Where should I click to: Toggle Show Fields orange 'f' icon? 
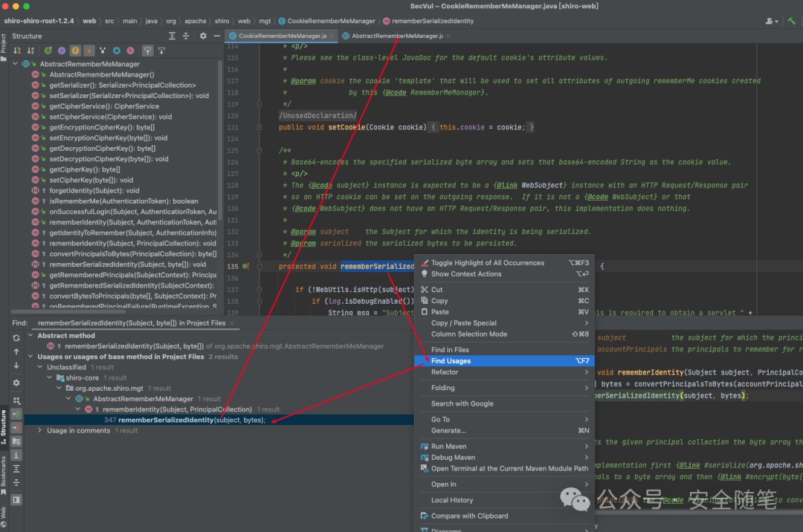pyautogui.click(x=75, y=51)
